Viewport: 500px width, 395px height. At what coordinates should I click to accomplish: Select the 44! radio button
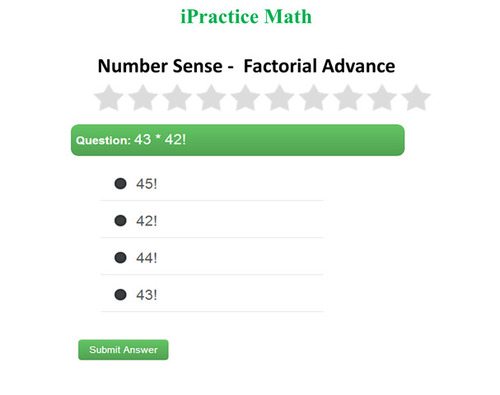click(x=120, y=257)
